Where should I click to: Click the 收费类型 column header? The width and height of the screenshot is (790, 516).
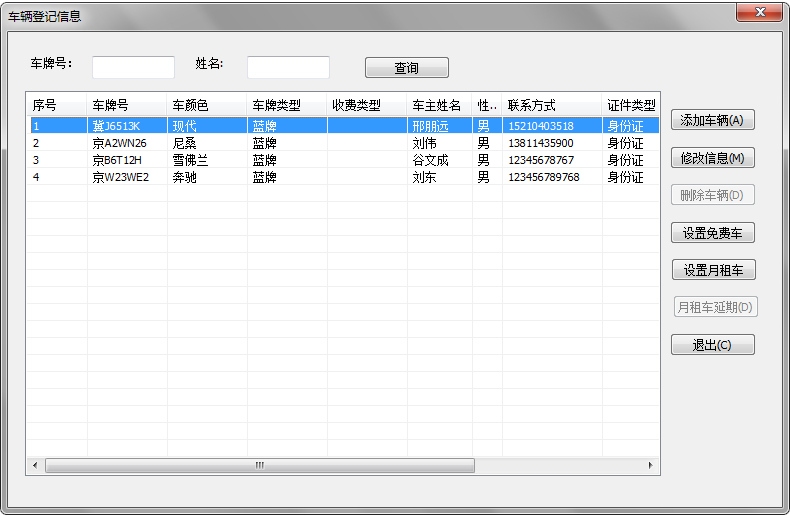tap(367, 105)
